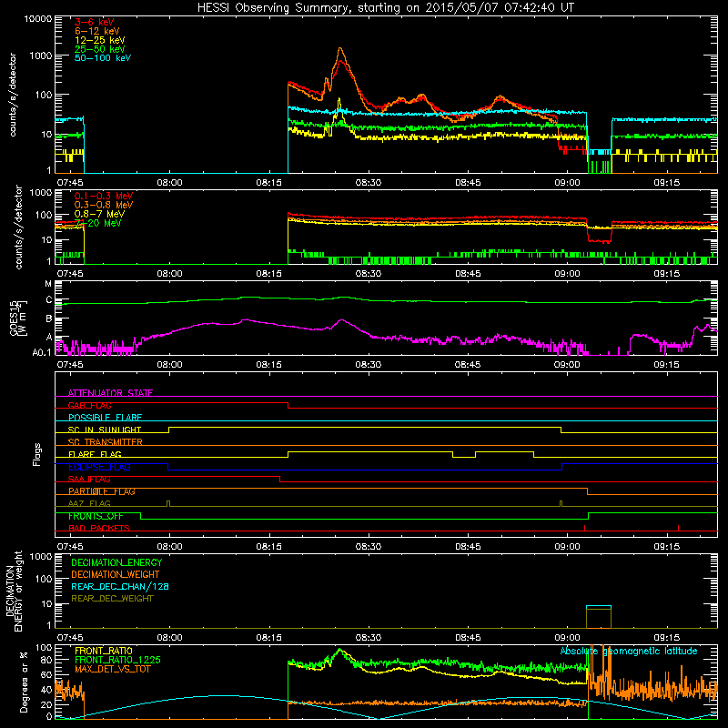Viewport: 728px width, 728px height.
Task: Click the REAR_DEC_WEIGHT legend label
Action: (x=112, y=599)
